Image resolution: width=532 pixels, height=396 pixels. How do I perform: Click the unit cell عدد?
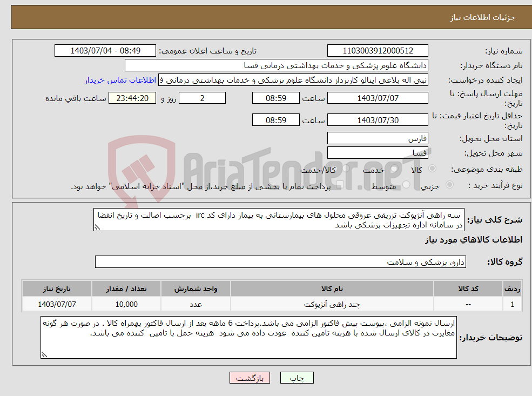click(x=196, y=304)
